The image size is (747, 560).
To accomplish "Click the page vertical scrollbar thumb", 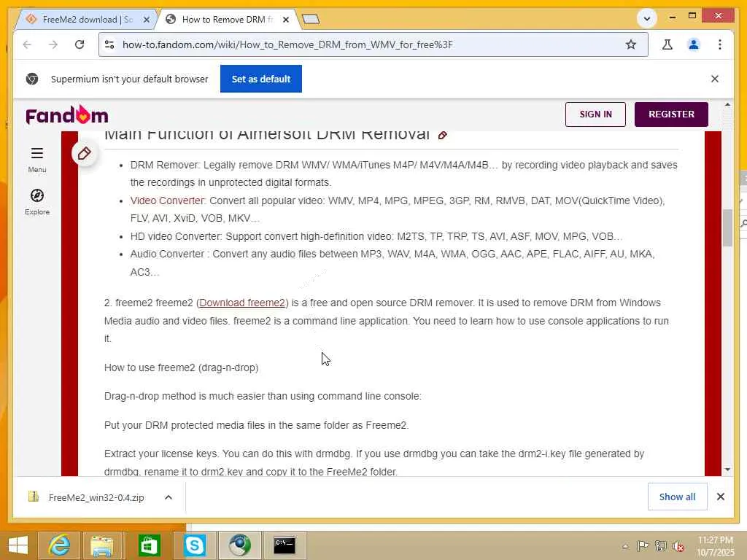I will tap(727, 227).
